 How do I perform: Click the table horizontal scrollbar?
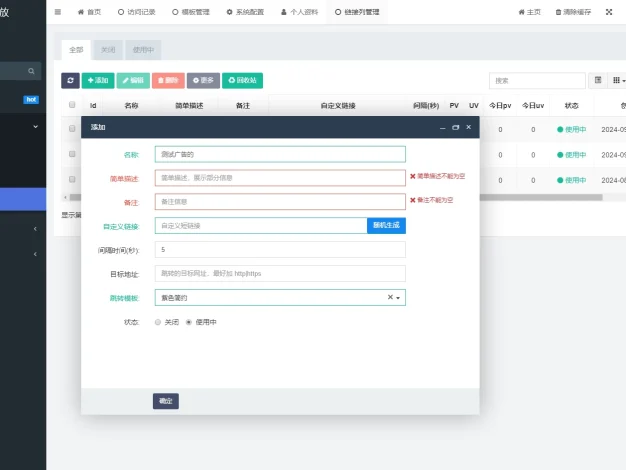click(541, 197)
